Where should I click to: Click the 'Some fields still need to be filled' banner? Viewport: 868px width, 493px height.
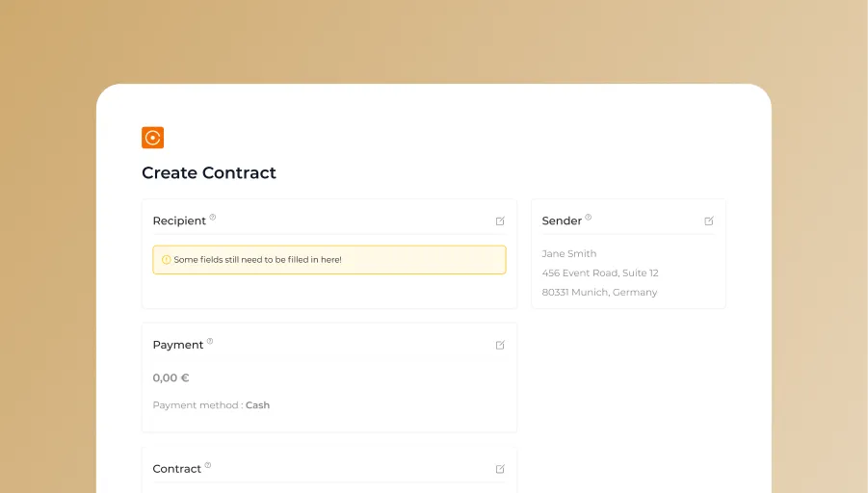[x=329, y=260]
